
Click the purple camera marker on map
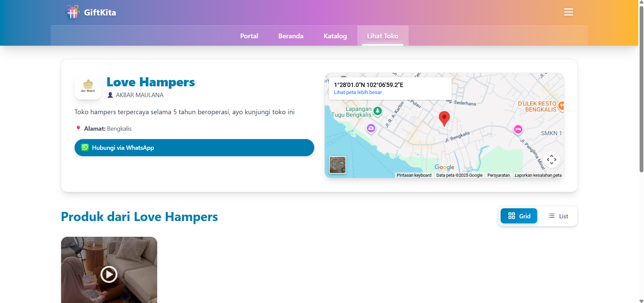(x=371, y=128)
